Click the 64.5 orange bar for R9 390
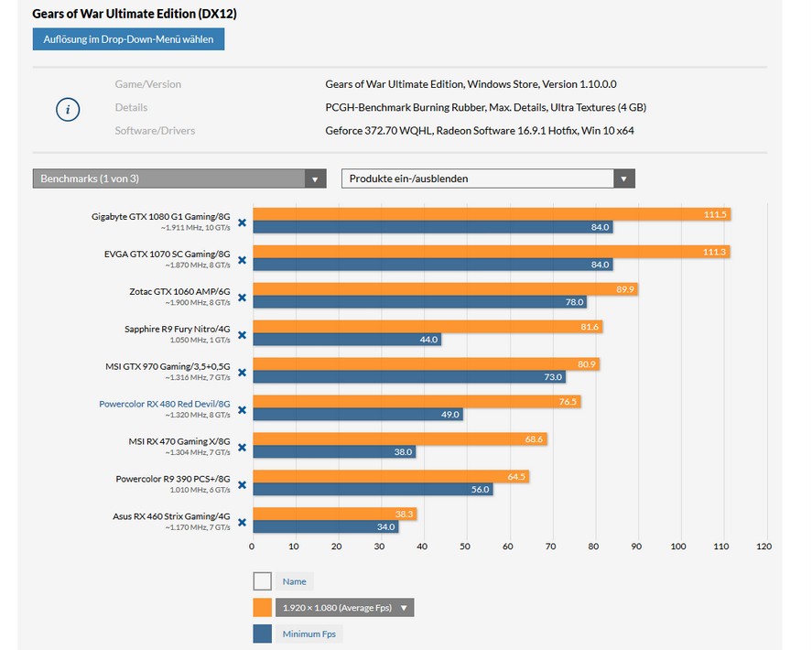This screenshot has height=650, width=812. (x=391, y=476)
